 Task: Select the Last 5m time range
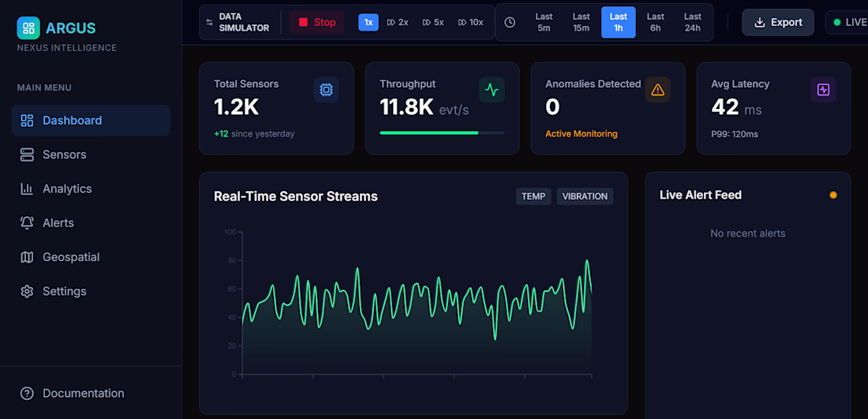544,22
